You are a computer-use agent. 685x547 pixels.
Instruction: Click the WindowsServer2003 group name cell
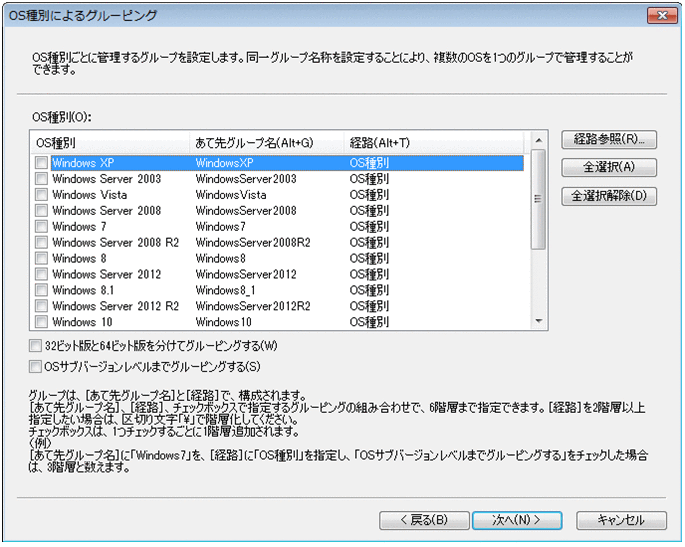pos(246,179)
